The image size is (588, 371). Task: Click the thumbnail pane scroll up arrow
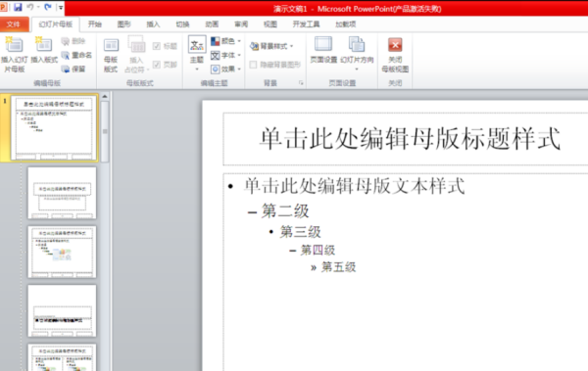pos(105,97)
